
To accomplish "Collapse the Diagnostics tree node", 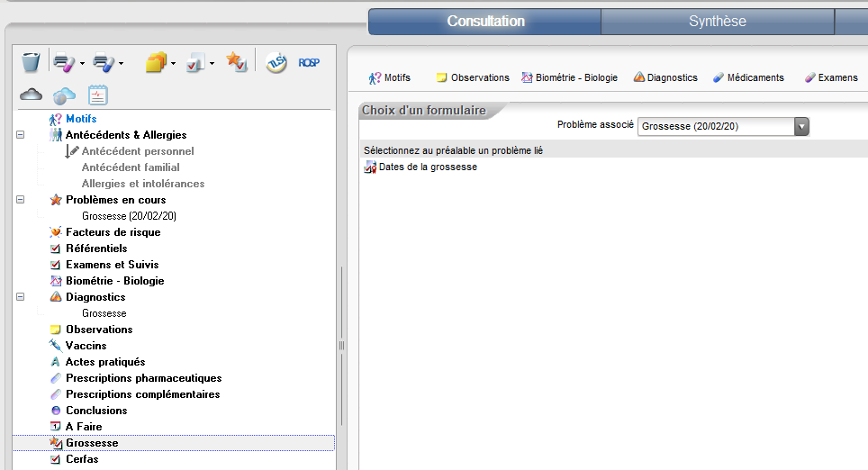I will (x=20, y=297).
